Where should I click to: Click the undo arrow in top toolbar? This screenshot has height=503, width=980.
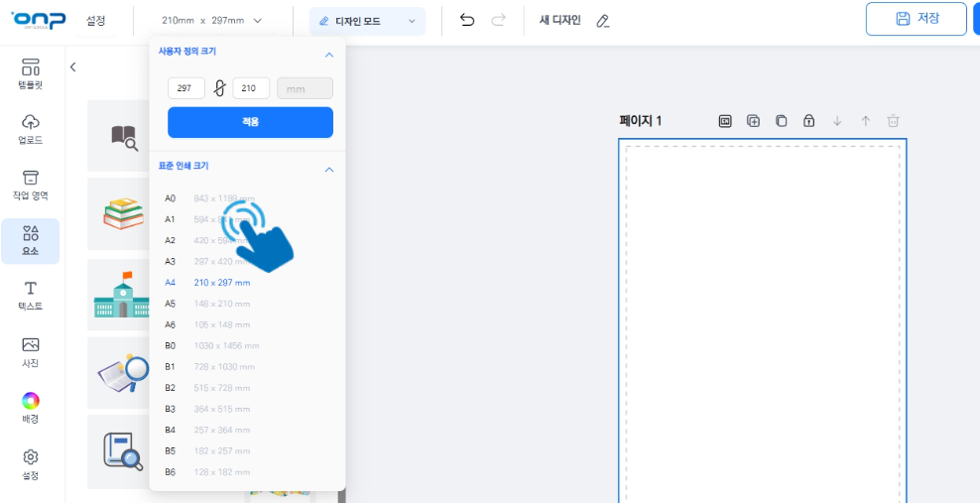point(468,20)
